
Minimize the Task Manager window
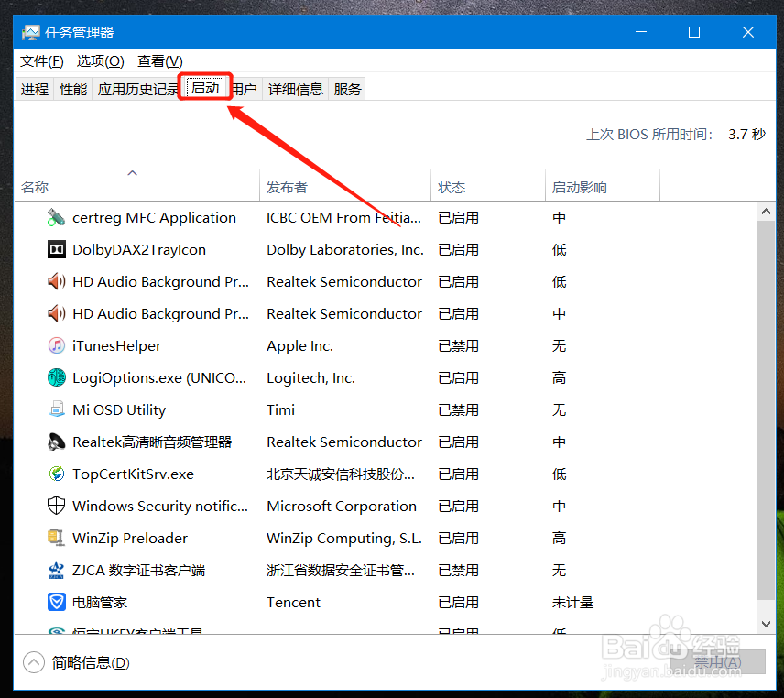click(641, 32)
